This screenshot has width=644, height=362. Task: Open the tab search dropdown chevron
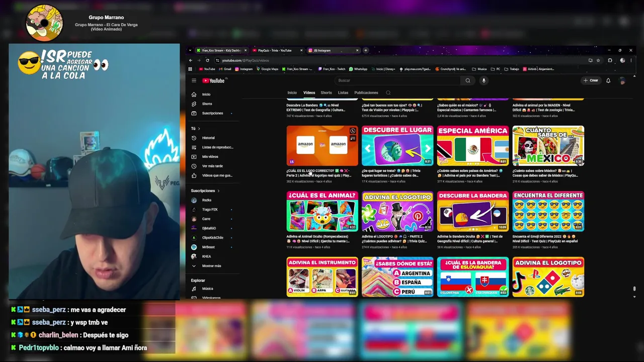[190, 50]
